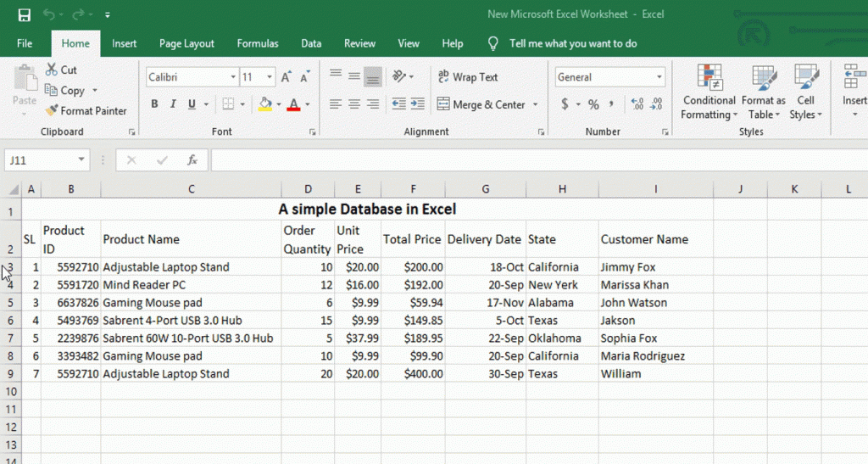Increase font size with large A icon
The height and width of the screenshot is (464, 868).
[287, 77]
